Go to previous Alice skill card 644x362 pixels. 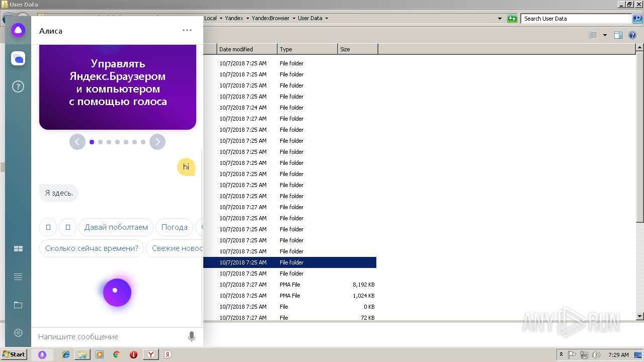[x=77, y=142]
